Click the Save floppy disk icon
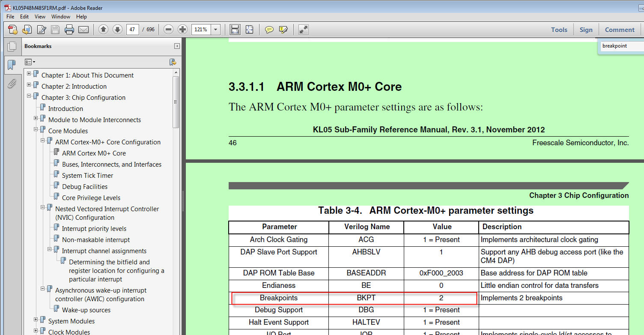This screenshot has width=644, height=335. [55, 30]
